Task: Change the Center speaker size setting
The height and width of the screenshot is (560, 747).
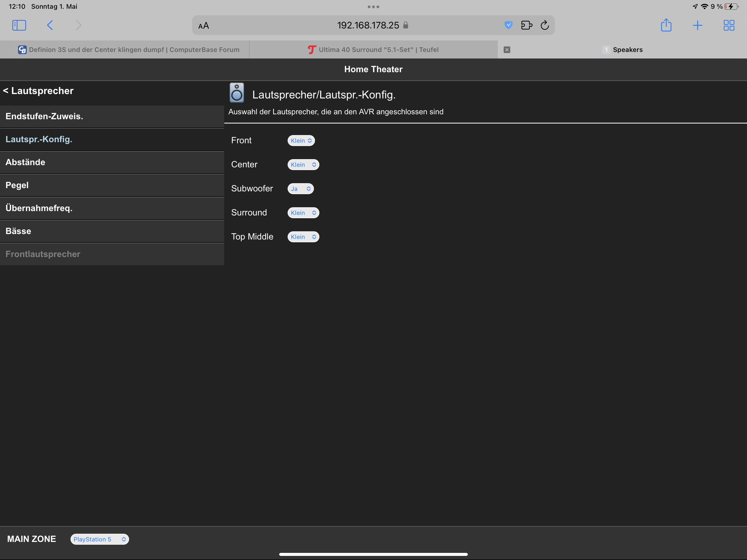Action: (x=303, y=165)
